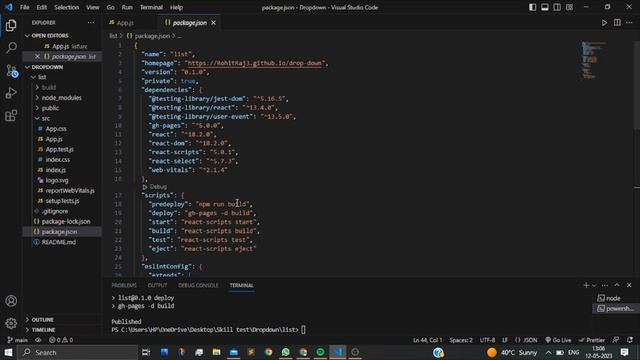
Task: Close the terminal panel
Action: [629, 285]
